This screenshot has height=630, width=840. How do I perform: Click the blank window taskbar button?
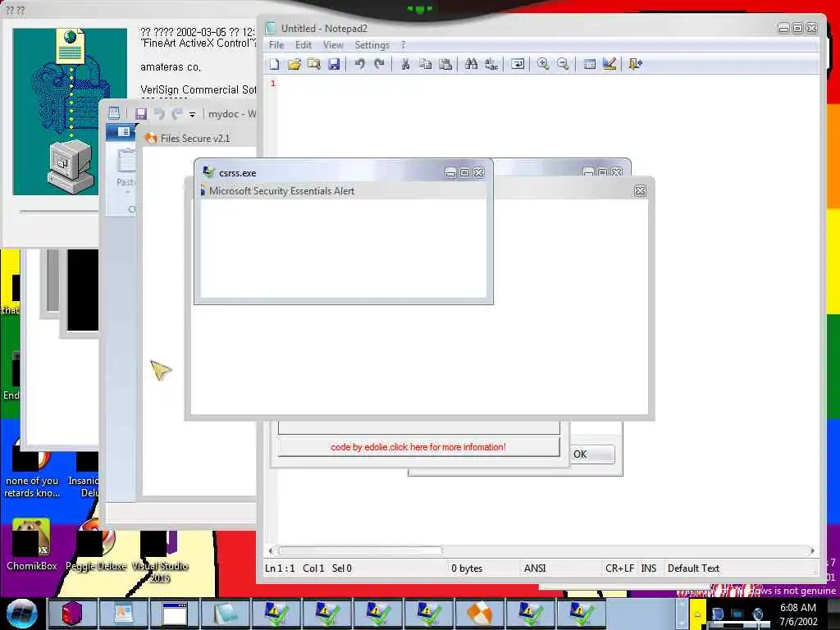[x=174, y=614]
